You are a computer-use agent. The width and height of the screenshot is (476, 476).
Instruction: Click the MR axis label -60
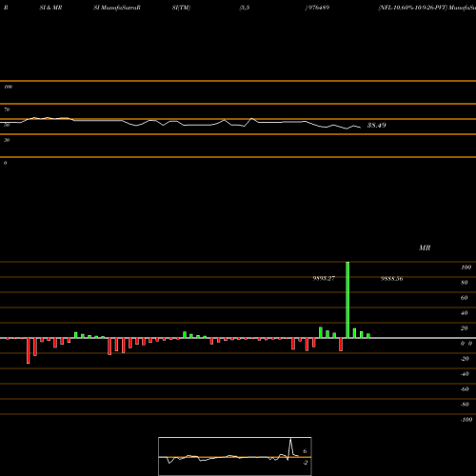(465, 389)
